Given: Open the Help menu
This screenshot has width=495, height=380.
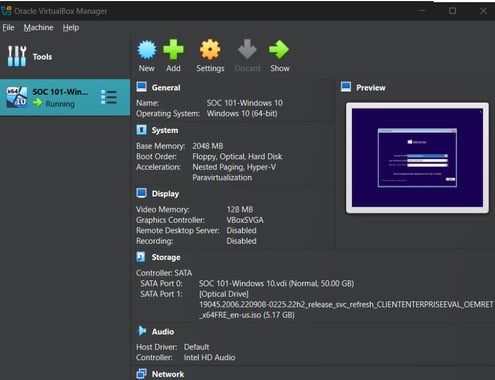Looking at the screenshot, I should 71,28.
